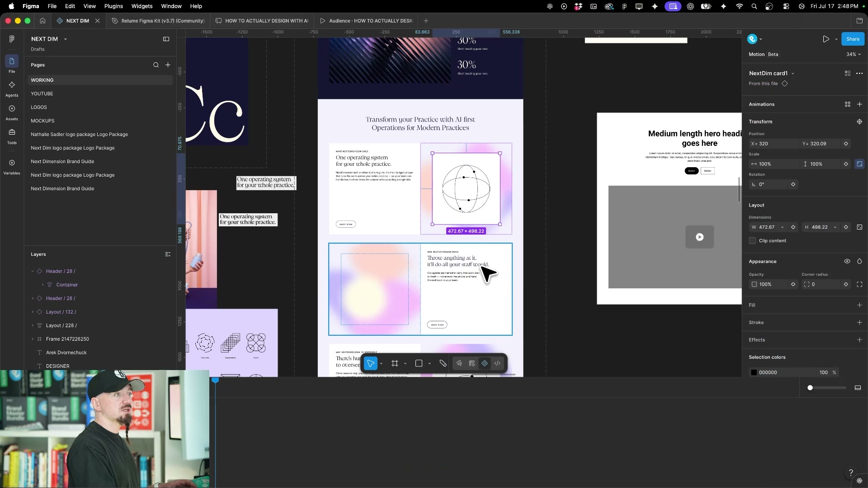Add a new animation with plus icon
The image size is (868, 488).
pos(859,104)
